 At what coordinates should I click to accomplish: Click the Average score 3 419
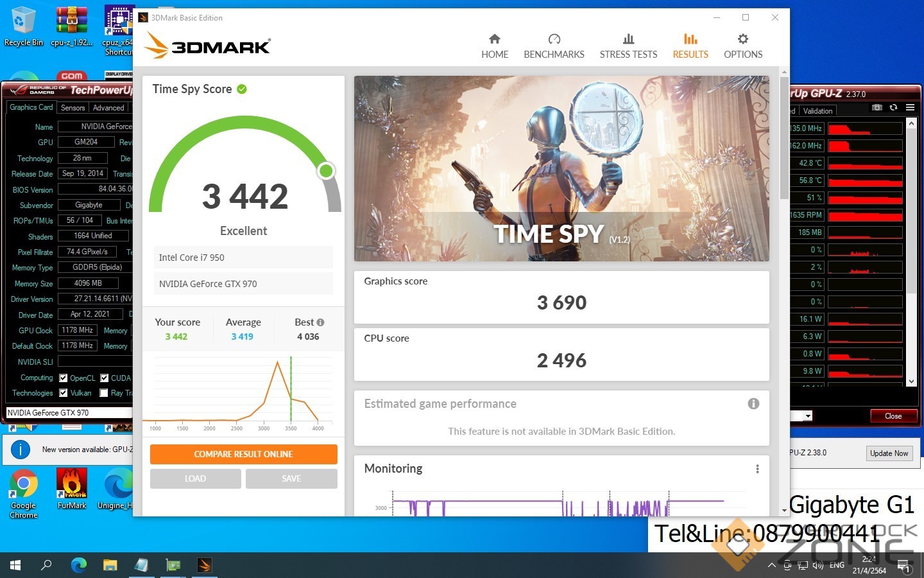pyautogui.click(x=242, y=337)
